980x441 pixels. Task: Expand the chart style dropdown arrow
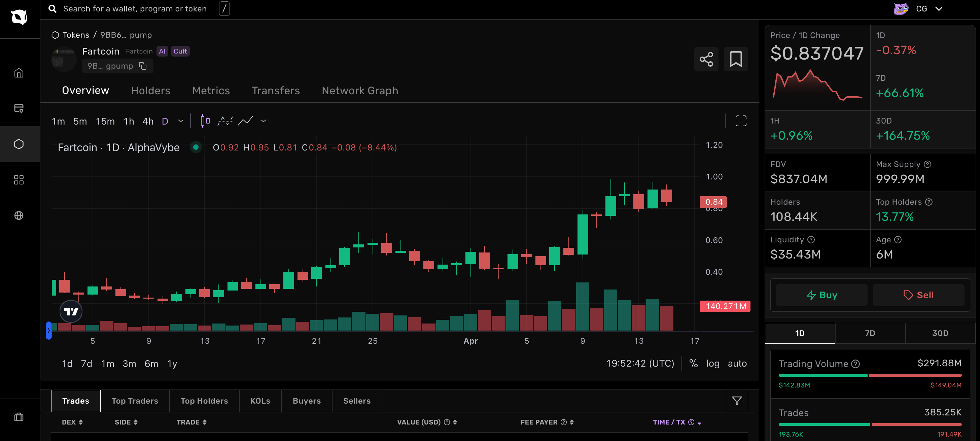pyautogui.click(x=263, y=121)
